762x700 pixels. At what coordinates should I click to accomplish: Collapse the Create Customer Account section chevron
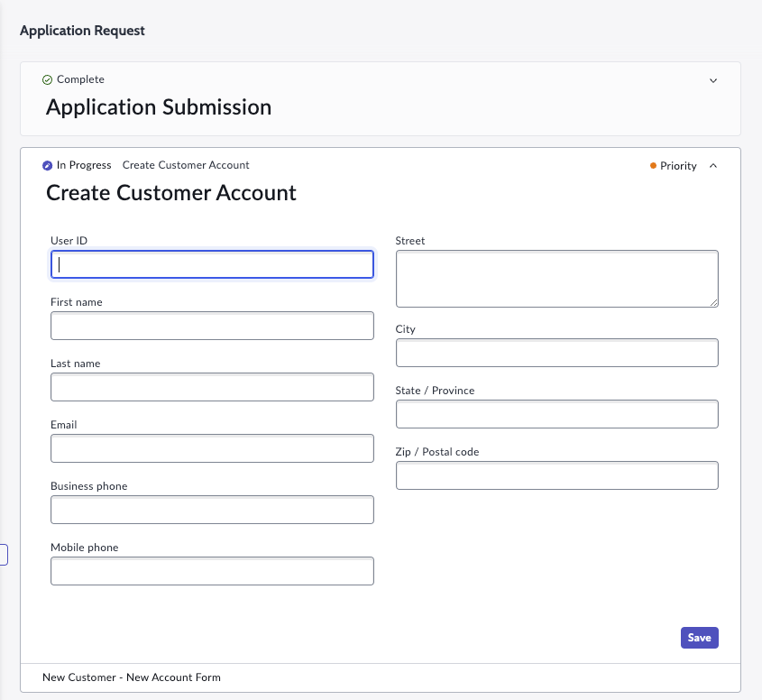pyautogui.click(x=713, y=166)
